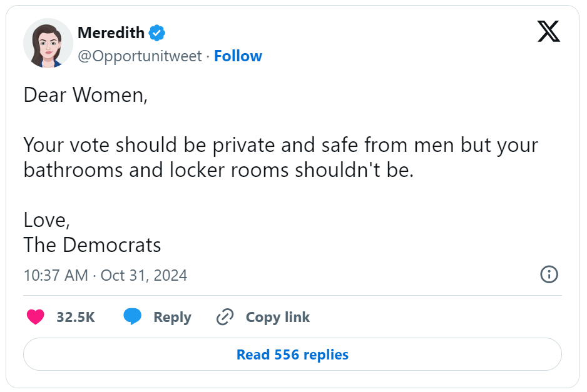Open the @Opportunitweet handle link

[x=140, y=56]
